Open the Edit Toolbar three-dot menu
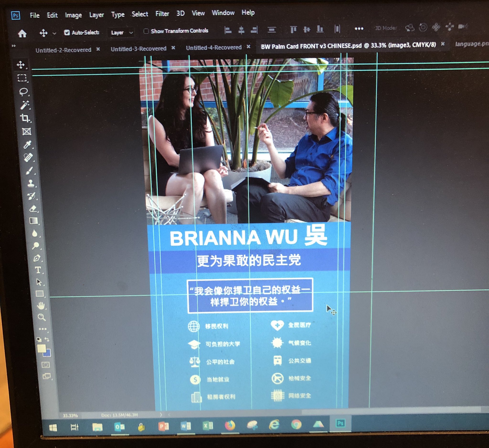The width and height of the screenshot is (489, 448). pyautogui.click(x=43, y=329)
